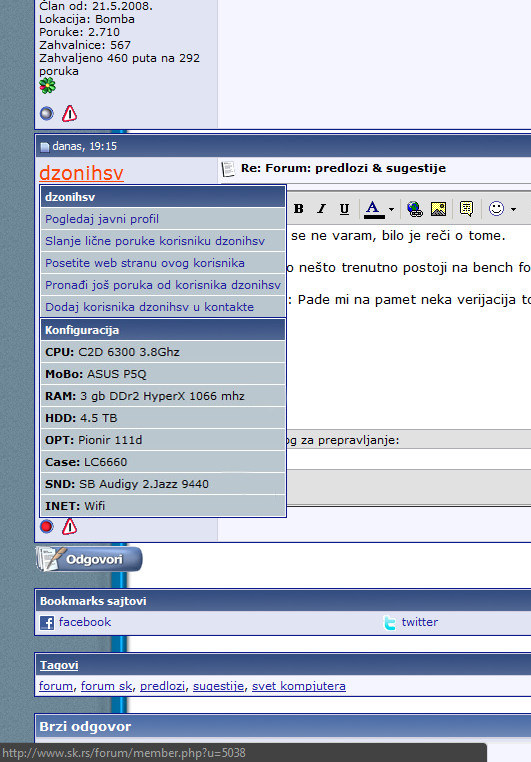Select Pogledaj javni profil from the popup

pyautogui.click(x=102, y=219)
